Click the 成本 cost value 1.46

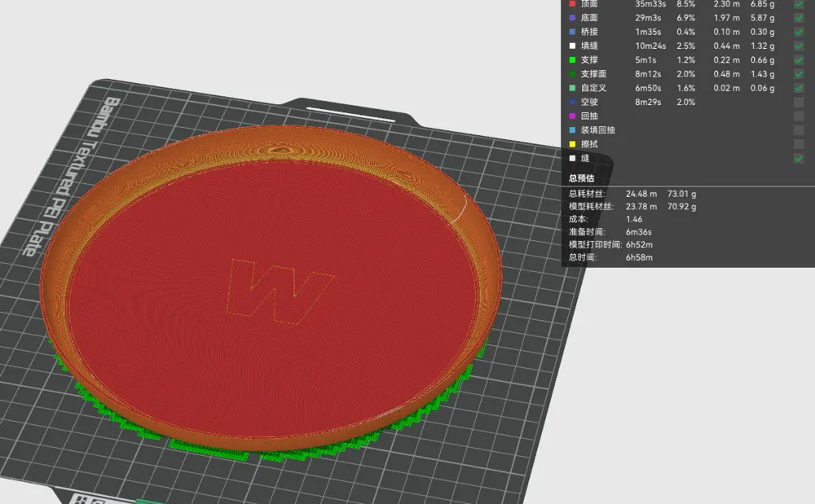coord(634,219)
